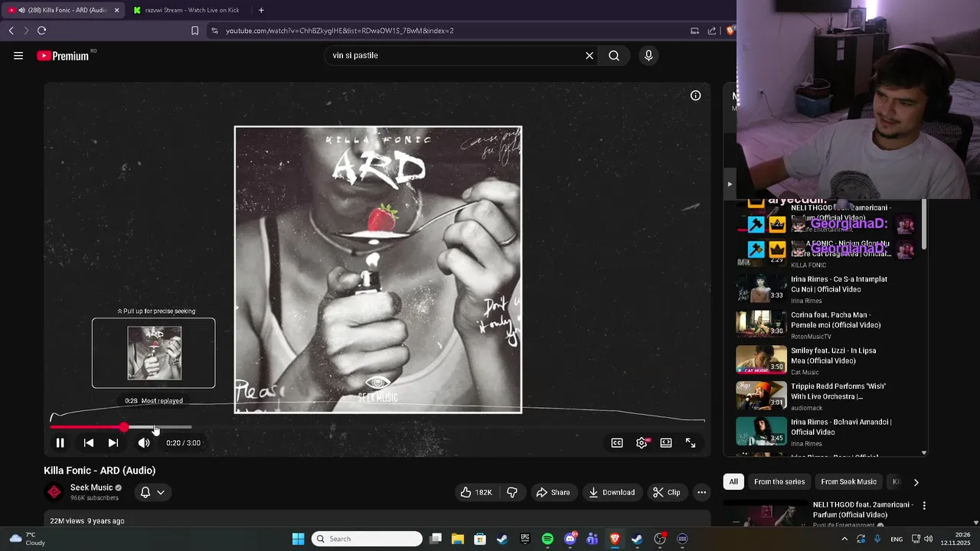Open the Windows Start menu
This screenshot has height=551, width=980.
pos(299,539)
